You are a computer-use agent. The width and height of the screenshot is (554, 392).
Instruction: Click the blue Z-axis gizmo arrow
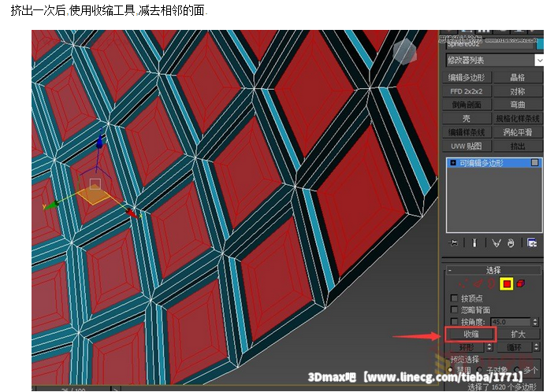coord(100,141)
